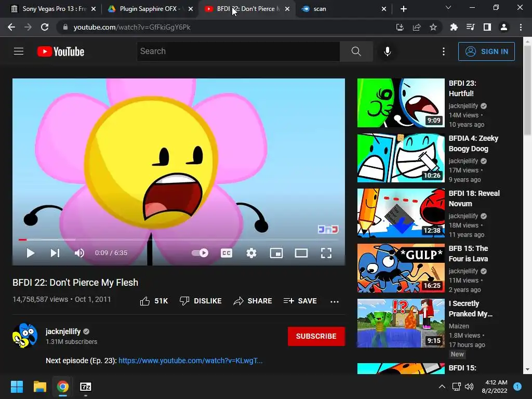Share this page from address bar
Screen dimensions: 532x399
pos(417,27)
